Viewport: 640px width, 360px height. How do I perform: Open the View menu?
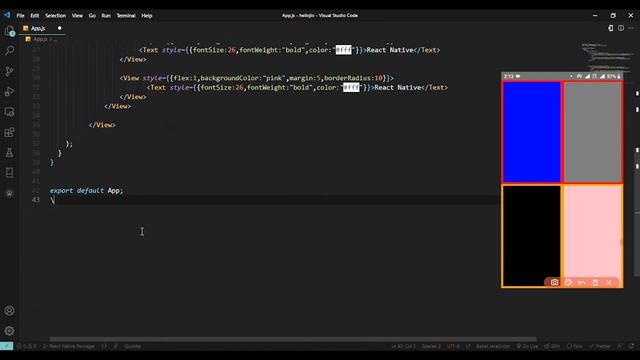coord(77,16)
